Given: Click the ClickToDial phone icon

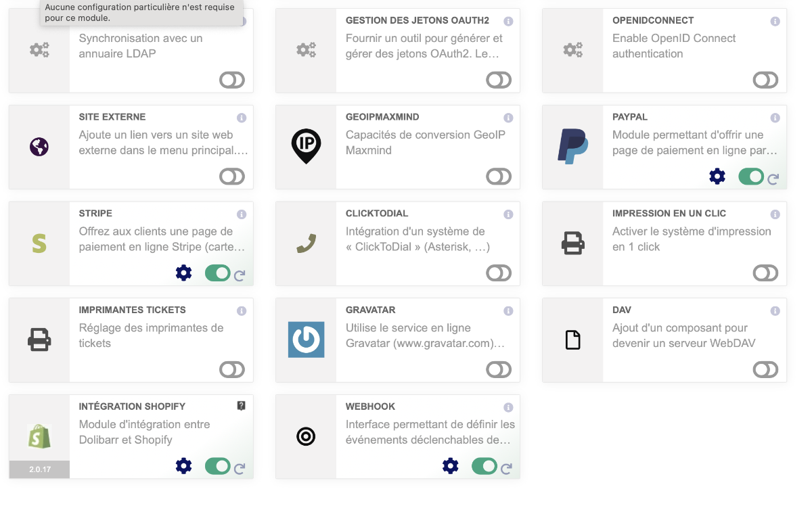Looking at the screenshot, I should 306,243.
